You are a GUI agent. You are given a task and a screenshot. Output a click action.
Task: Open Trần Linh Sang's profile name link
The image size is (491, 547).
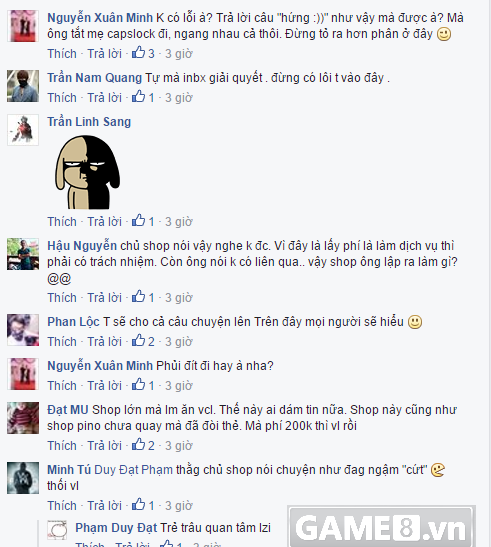89,122
